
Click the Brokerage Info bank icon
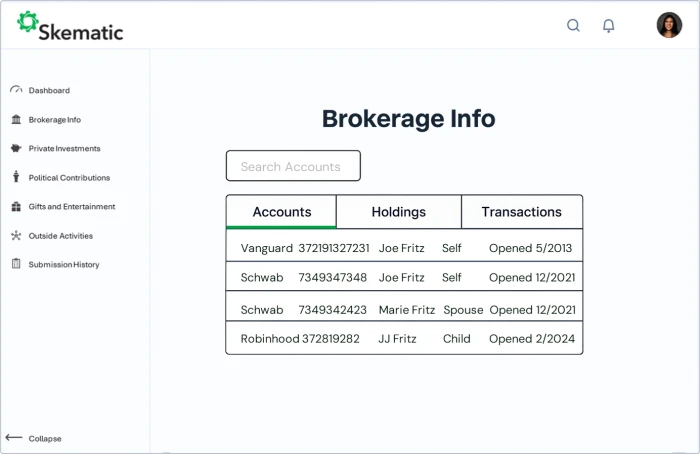click(x=16, y=119)
